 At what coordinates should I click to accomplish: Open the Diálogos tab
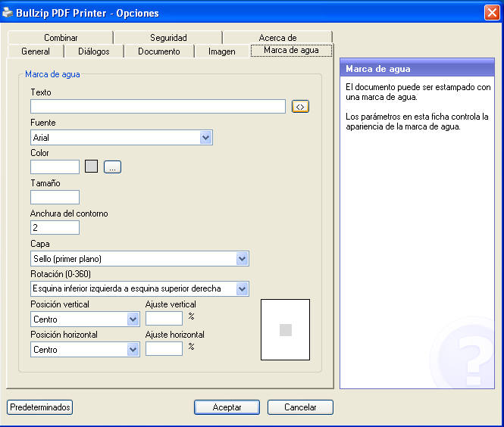pyautogui.click(x=94, y=51)
